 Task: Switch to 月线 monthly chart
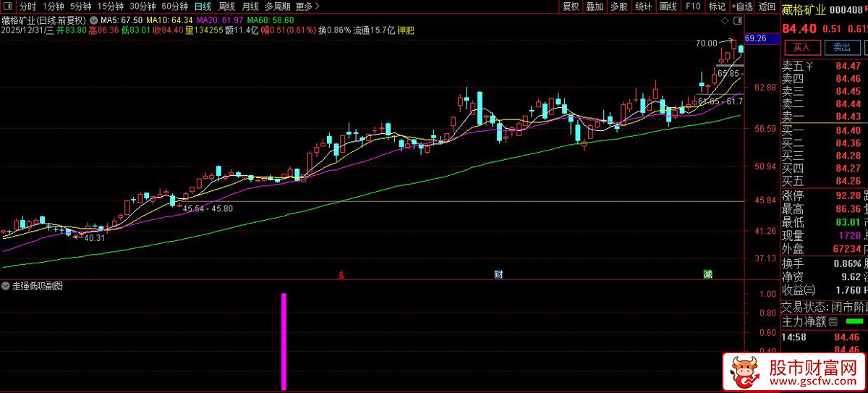click(250, 7)
